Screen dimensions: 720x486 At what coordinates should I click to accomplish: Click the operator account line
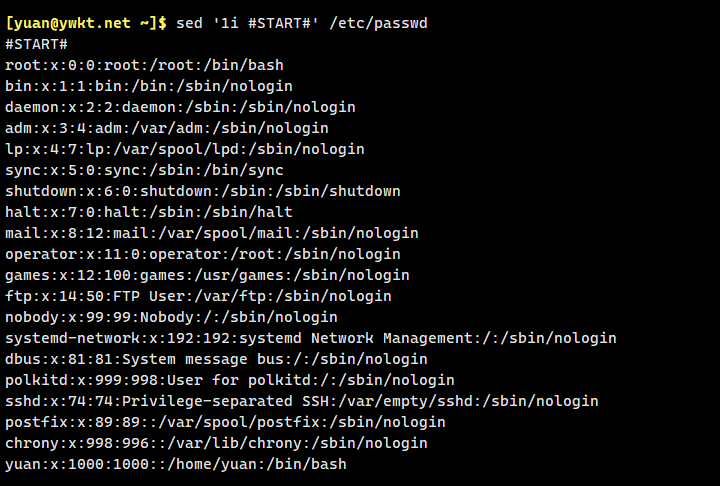[202, 254]
